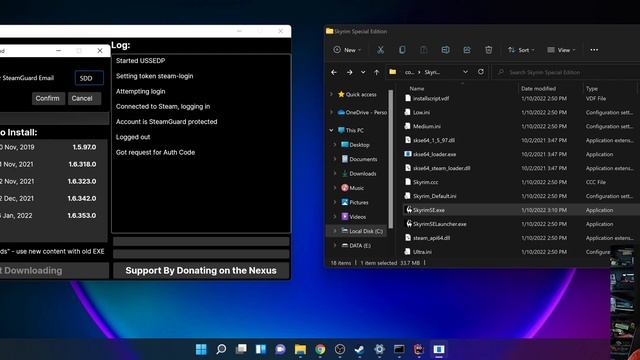640x360 pixels.
Task: Expand Local Disk (C:) tree node
Action: (335, 231)
